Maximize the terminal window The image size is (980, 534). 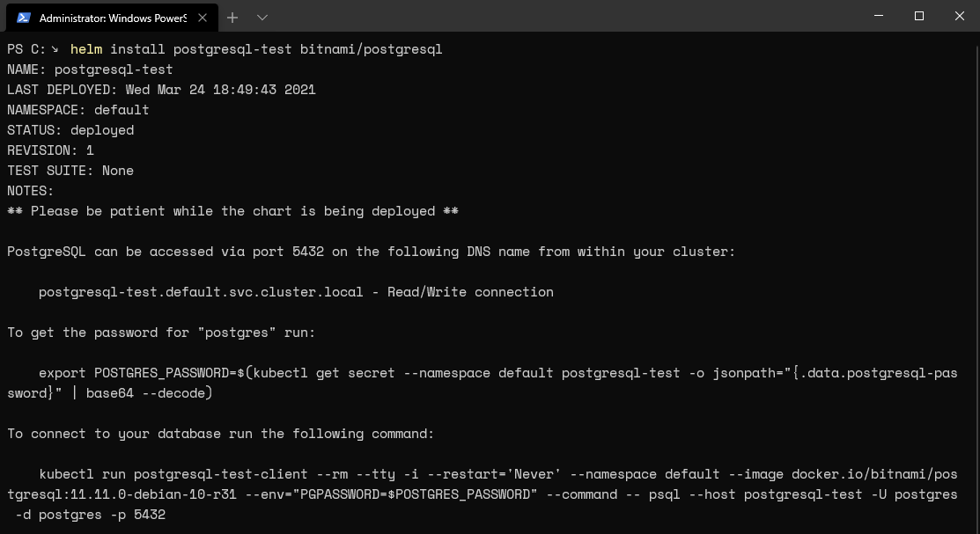918,16
